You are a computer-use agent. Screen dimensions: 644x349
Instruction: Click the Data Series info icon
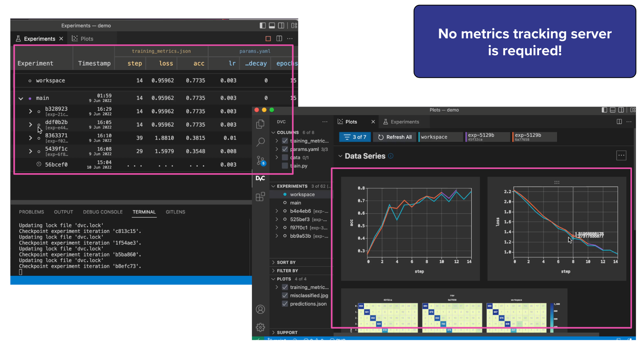click(391, 156)
